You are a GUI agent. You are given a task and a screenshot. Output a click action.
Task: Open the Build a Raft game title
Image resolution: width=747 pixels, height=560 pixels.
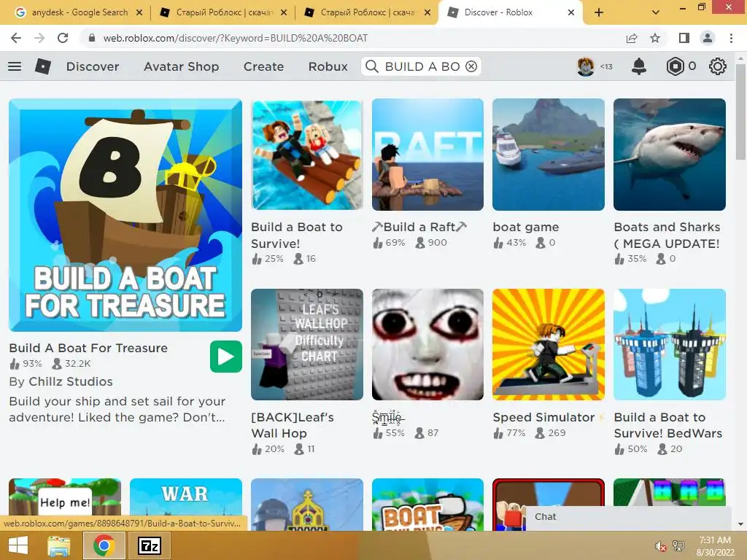point(419,227)
